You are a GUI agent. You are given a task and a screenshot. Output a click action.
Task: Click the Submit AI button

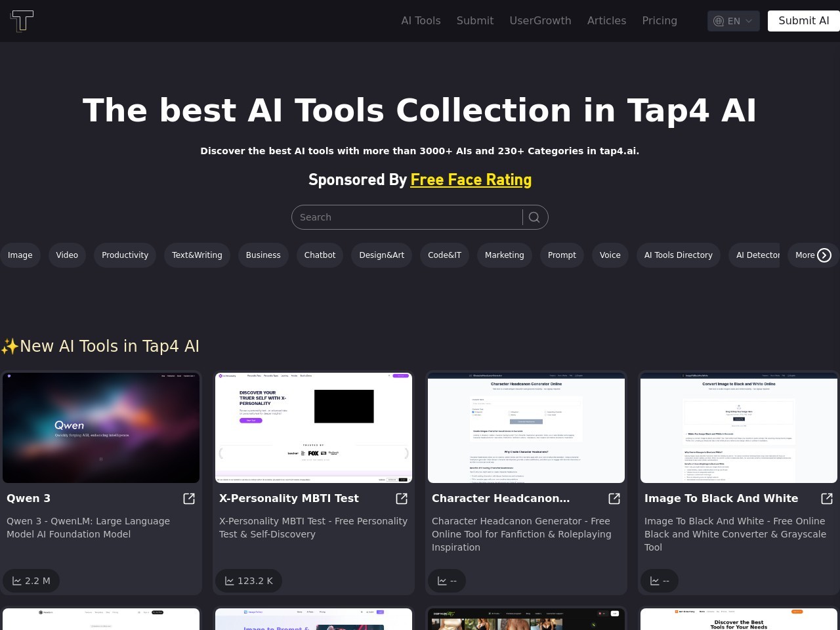click(x=804, y=20)
